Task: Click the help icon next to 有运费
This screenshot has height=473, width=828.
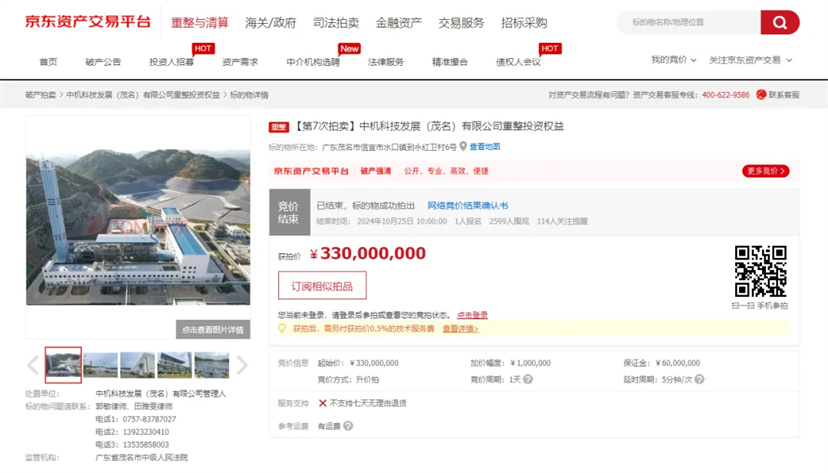Action: tap(348, 425)
